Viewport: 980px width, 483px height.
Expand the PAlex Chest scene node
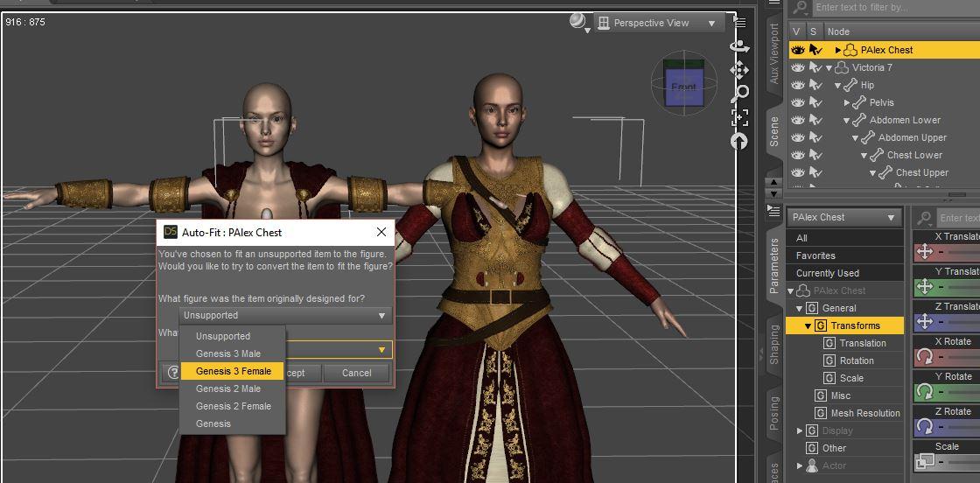[x=838, y=50]
